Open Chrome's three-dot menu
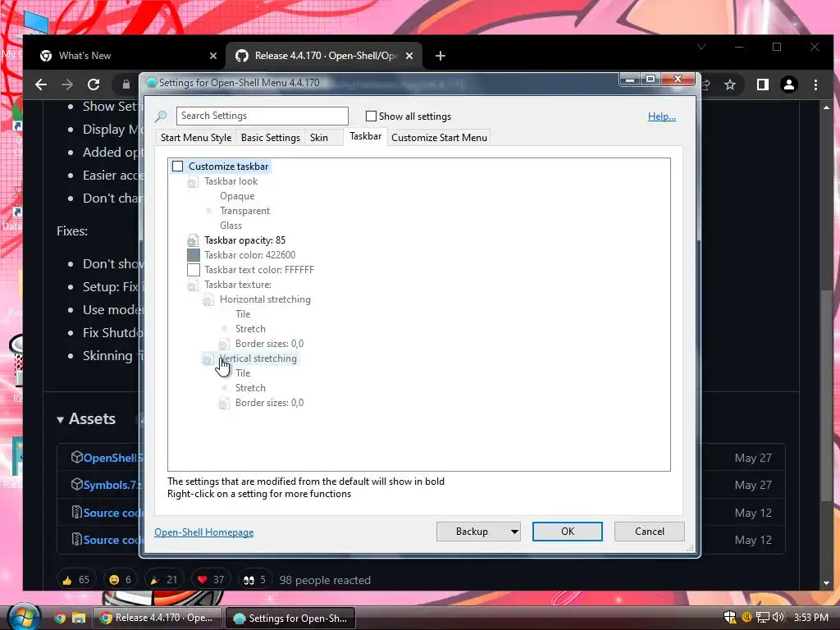The image size is (840, 630). [815, 84]
